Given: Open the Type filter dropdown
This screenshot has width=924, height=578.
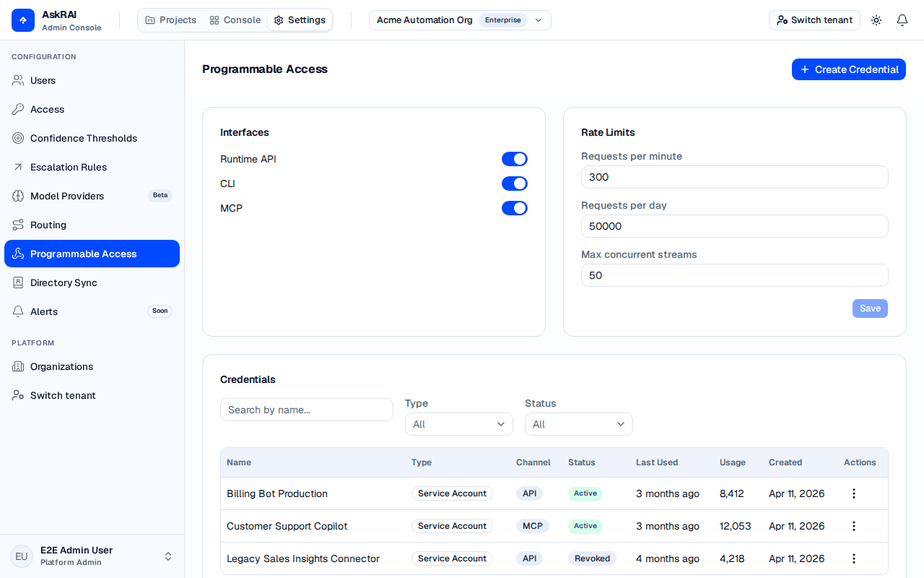Looking at the screenshot, I should coord(459,424).
